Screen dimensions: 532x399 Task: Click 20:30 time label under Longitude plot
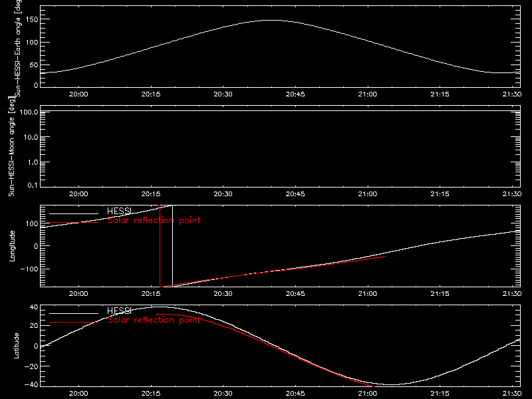click(x=223, y=293)
